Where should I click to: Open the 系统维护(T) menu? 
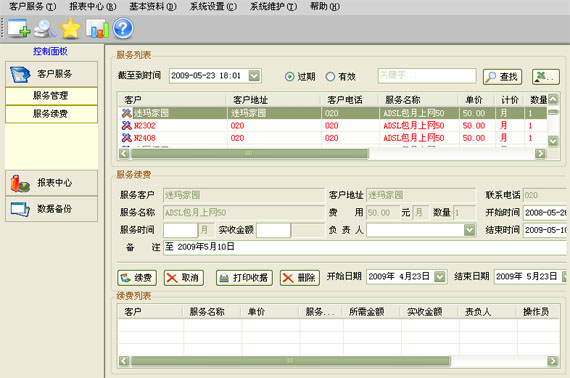(x=273, y=7)
